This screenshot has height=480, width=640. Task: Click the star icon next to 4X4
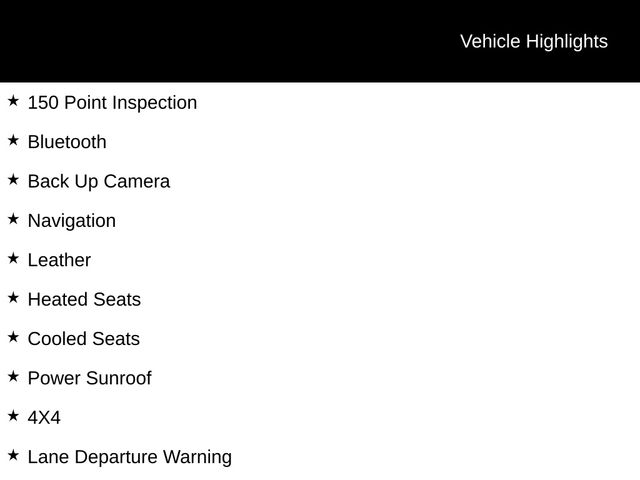tap(13, 416)
